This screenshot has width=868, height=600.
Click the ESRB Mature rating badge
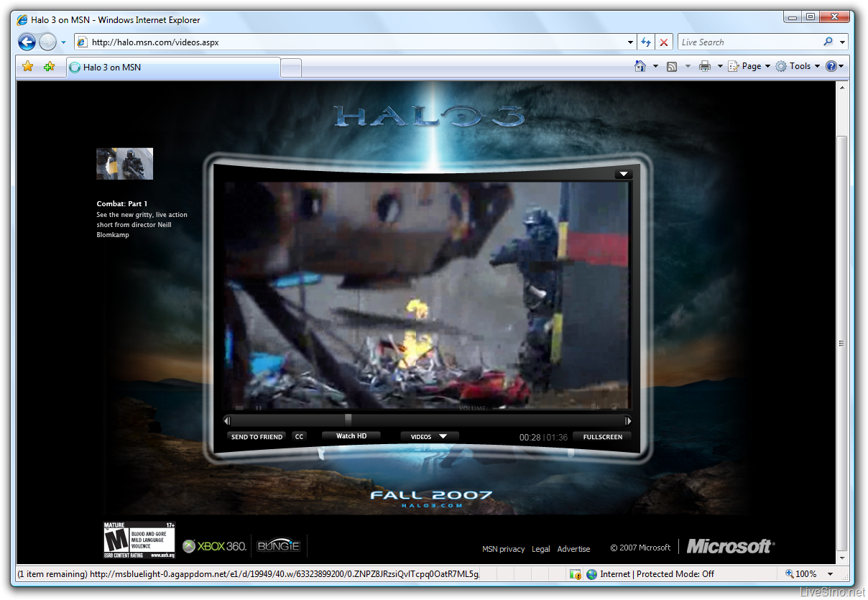tap(139, 540)
